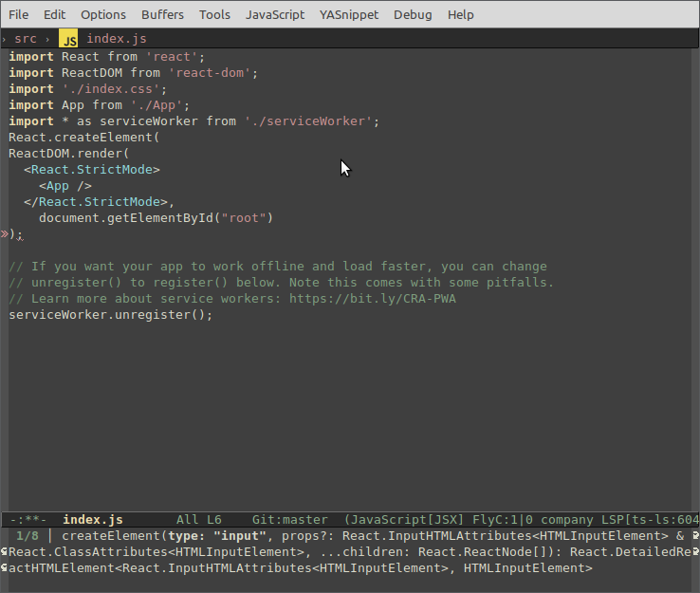The width and height of the screenshot is (700, 593).
Task: Click the Git:master branch indicator
Action: (x=289, y=520)
